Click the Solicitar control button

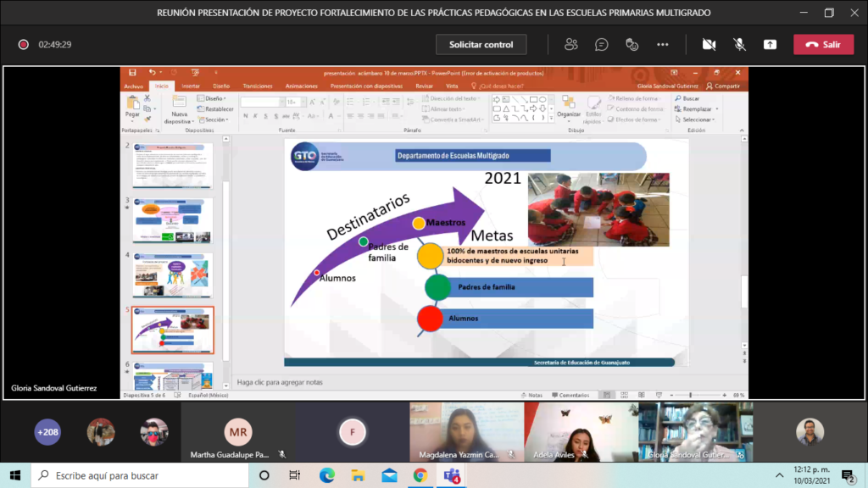[481, 44]
